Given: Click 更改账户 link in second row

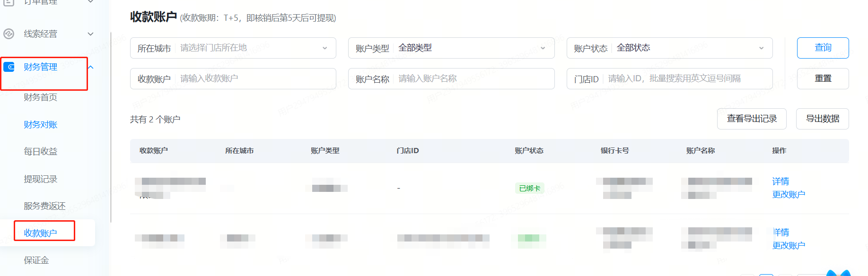Looking at the screenshot, I should [x=789, y=245].
